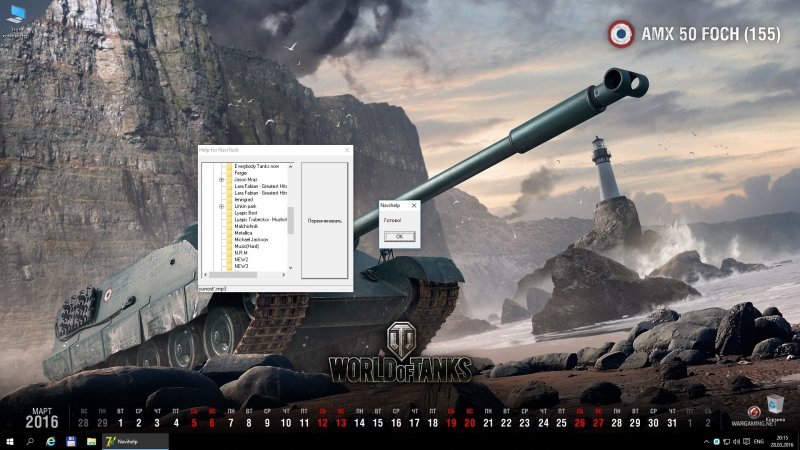Open the volume tray icon
The width and height of the screenshot is (800, 450).
(736, 441)
